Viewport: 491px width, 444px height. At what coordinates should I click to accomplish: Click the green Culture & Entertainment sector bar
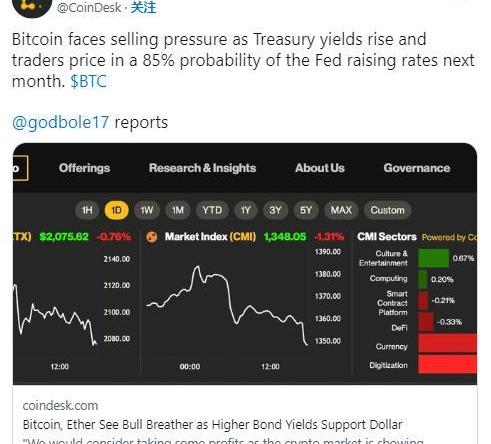(434, 258)
